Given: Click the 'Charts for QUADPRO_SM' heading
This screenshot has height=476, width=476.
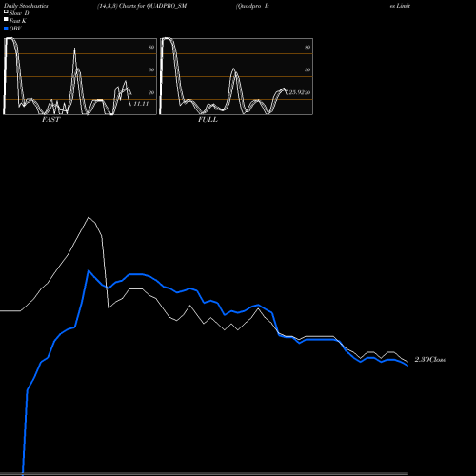Looking at the screenshot, I should pyautogui.click(x=152, y=6).
